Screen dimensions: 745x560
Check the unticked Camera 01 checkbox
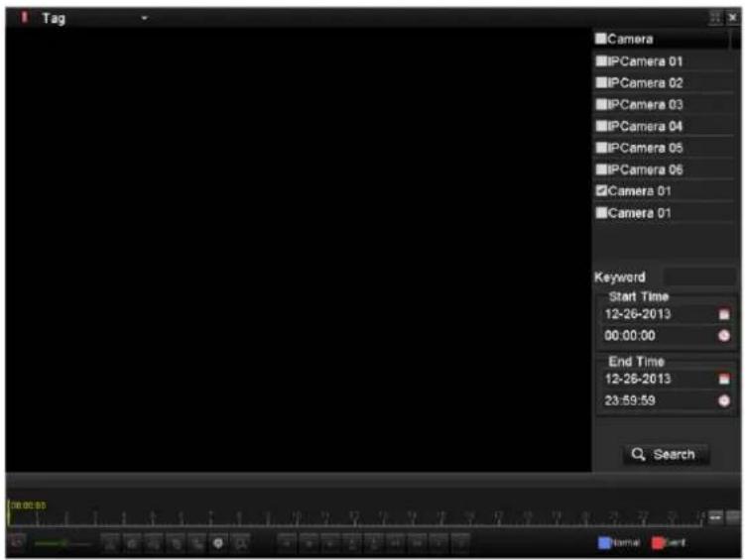[x=601, y=213]
